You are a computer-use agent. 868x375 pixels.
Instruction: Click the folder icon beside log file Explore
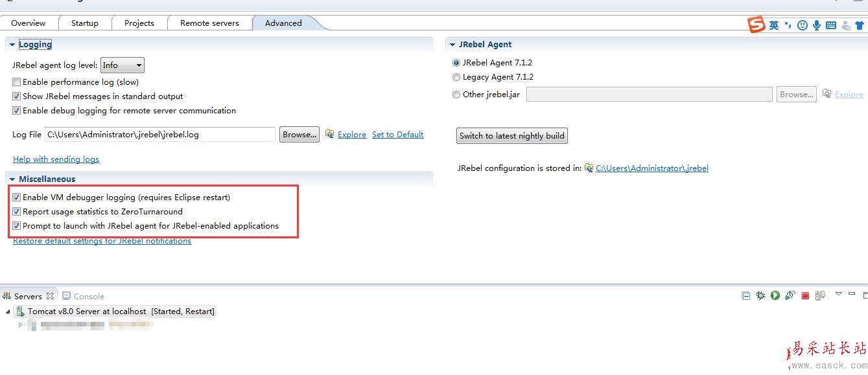[329, 134]
